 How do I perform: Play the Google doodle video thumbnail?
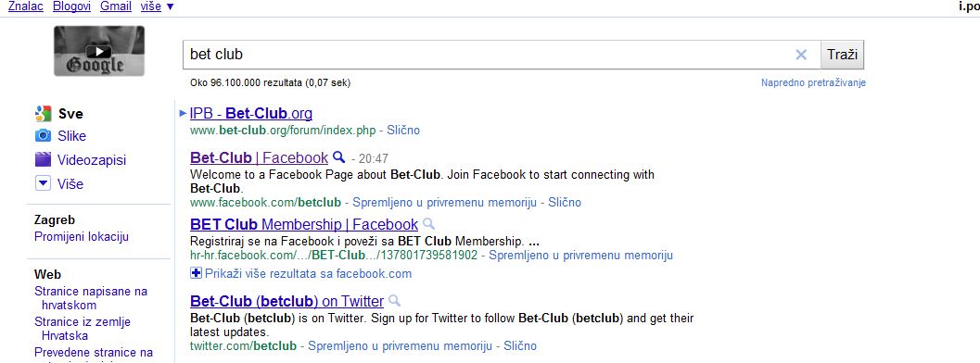(99, 51)
